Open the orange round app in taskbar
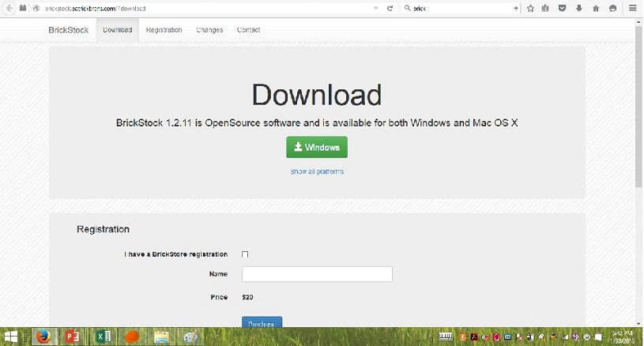The height and width of the screenshot is (346, 644). 132,337
